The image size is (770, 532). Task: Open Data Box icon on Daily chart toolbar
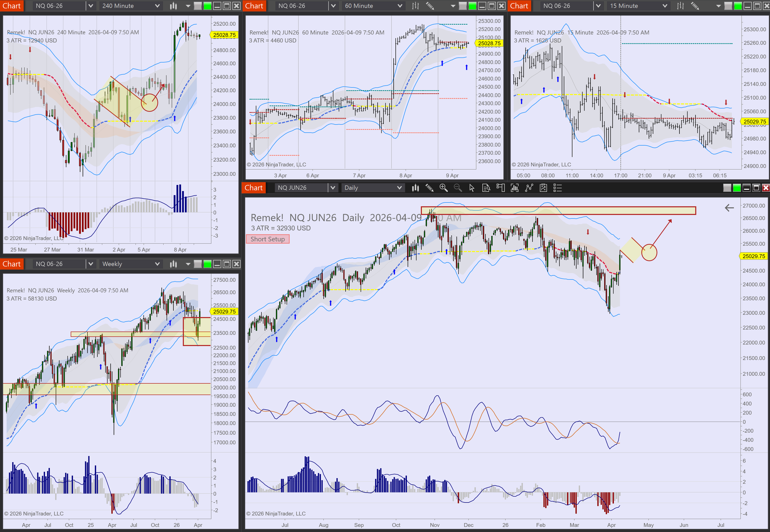486,188
